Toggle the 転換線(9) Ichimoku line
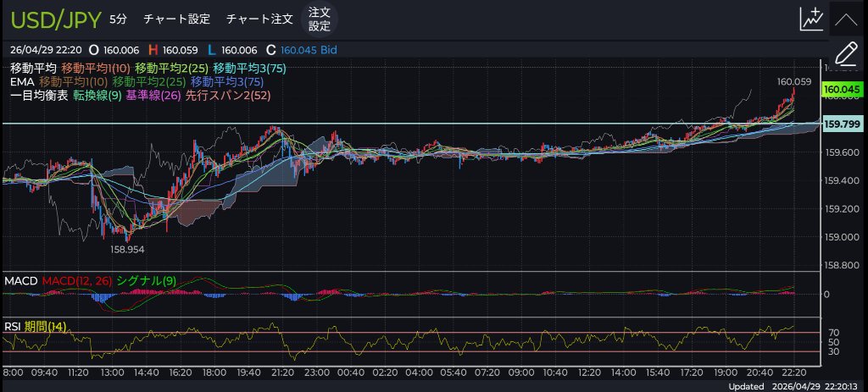The width and height of the screenshot is (868, 392). pyautogui.click(x=97, y=96)
